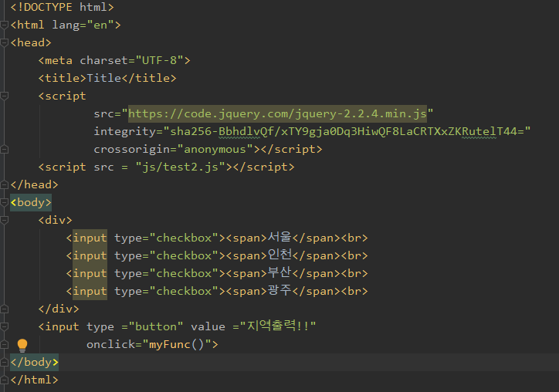This screenshot has width=559, height=392.
Task: Click the span text 광주
Action: (x=279, y=290)
